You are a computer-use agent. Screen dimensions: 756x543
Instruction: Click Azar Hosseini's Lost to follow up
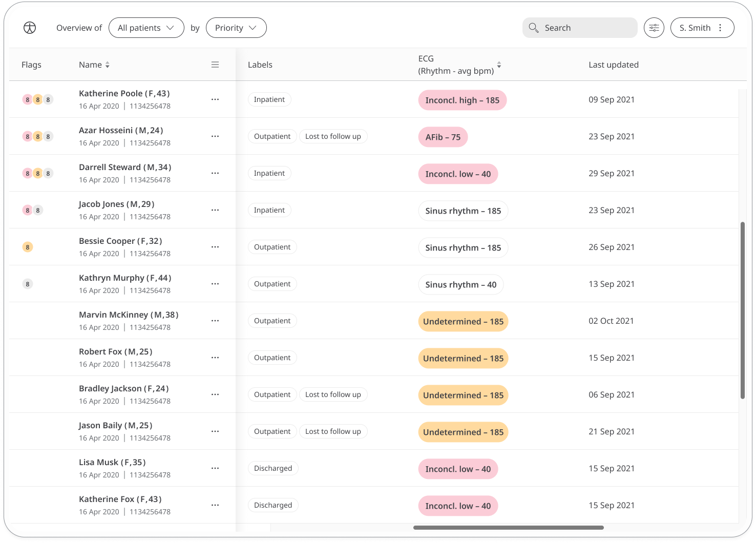[x=333, y=136]
